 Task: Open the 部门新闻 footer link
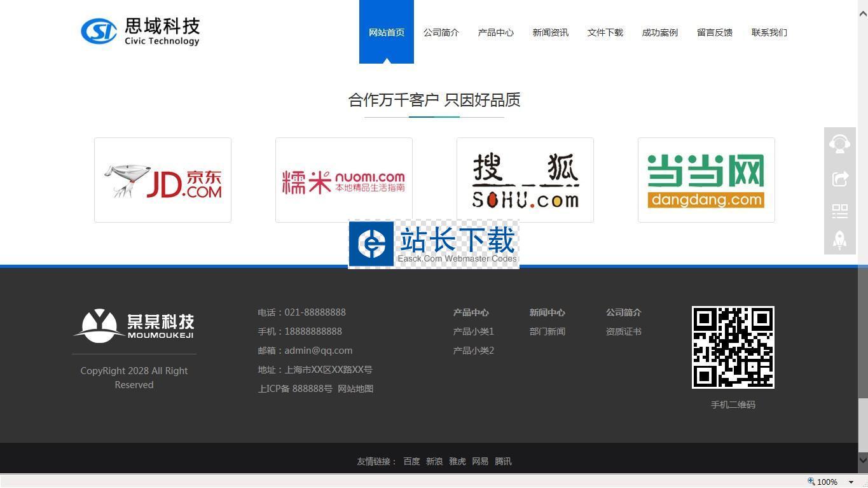pos(548,331)
